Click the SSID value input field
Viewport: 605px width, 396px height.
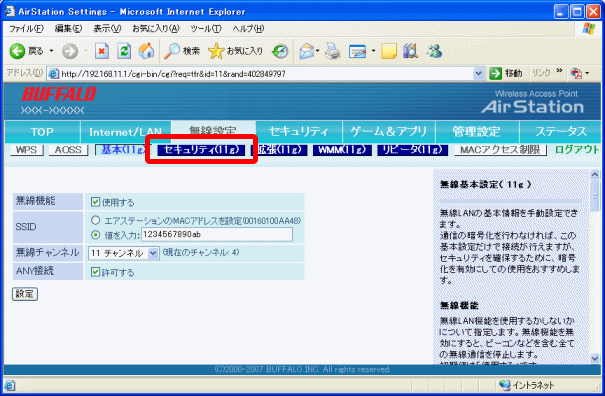(217, 235)
